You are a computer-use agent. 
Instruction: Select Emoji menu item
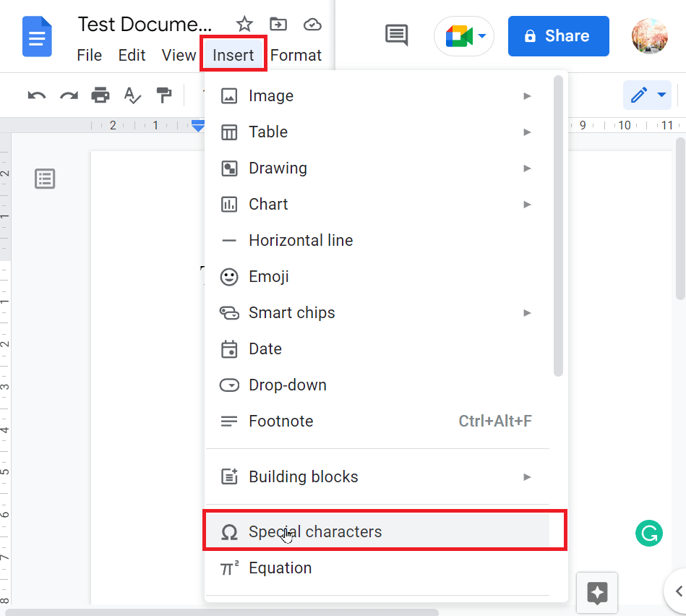click(377, 276)
